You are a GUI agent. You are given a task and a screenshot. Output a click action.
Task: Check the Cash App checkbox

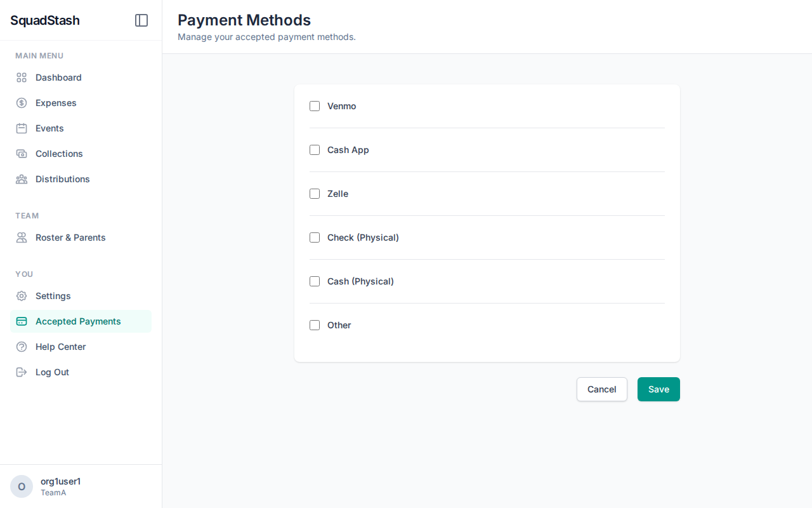[315, 150]
